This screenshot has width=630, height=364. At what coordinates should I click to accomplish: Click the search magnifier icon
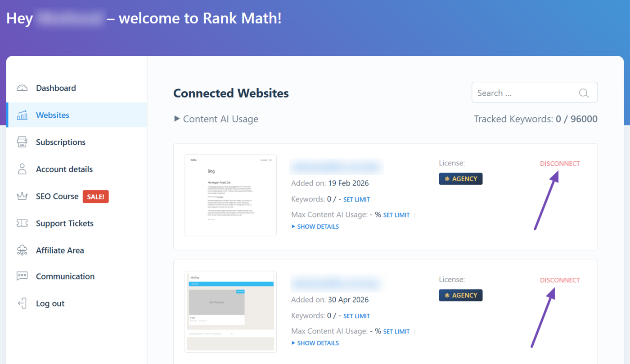584,93
